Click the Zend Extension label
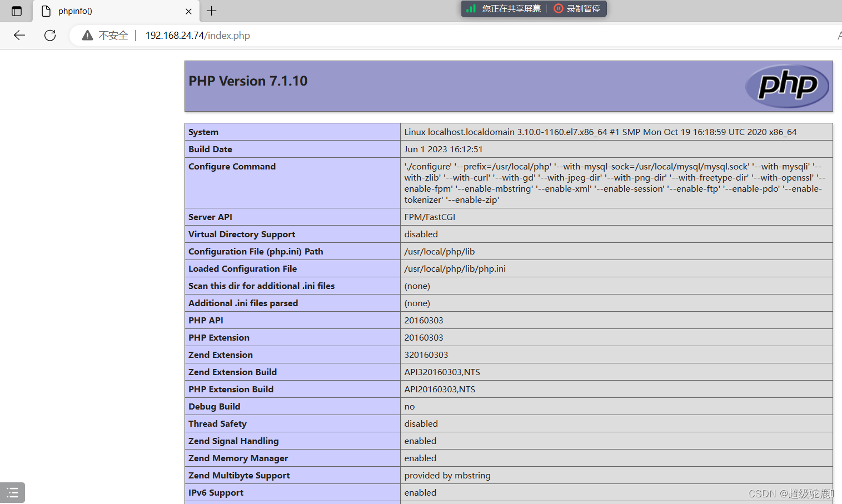This screenshot has height=504, width=842. click(x=221, y=355)
